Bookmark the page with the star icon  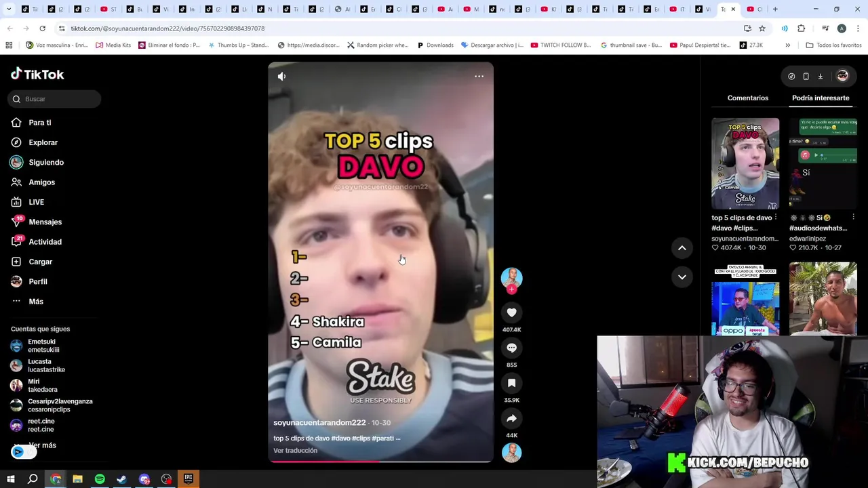762,28
